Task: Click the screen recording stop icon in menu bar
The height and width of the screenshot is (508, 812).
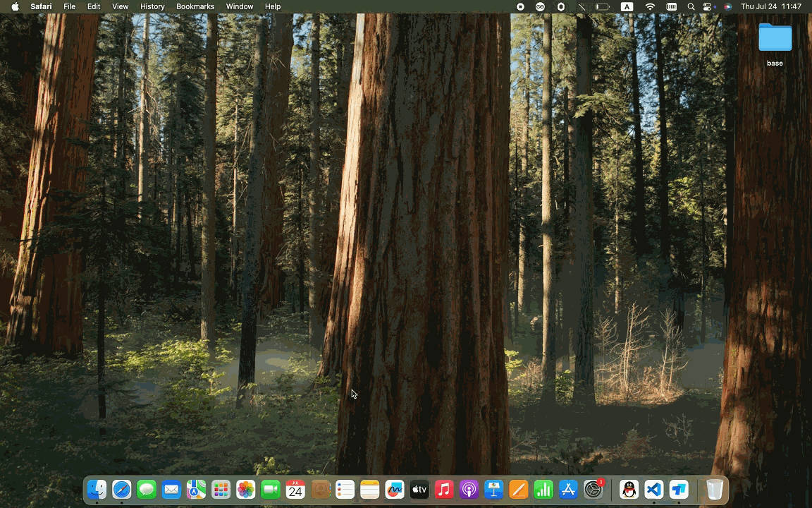Action: [x=520, y=6]
